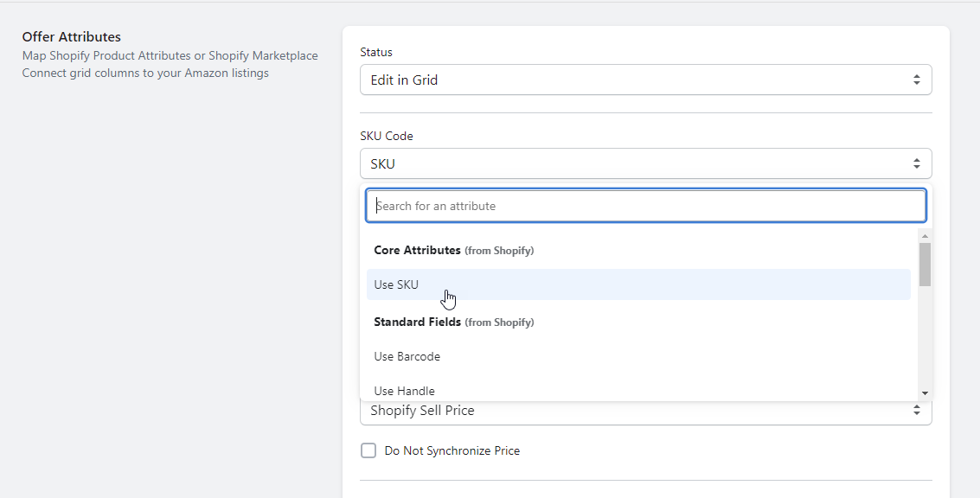Click the Core Attributes group header
The image size is (980, 498).
(x=454, y=250)
